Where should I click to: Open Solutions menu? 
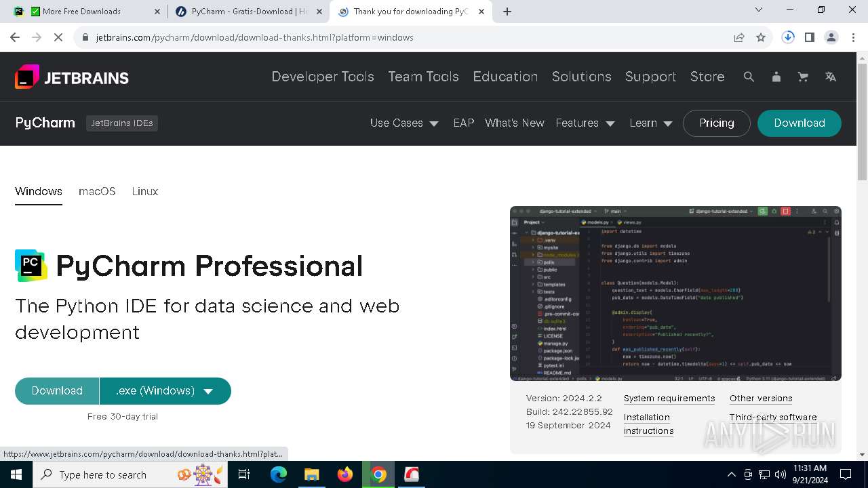pos(582,77)
